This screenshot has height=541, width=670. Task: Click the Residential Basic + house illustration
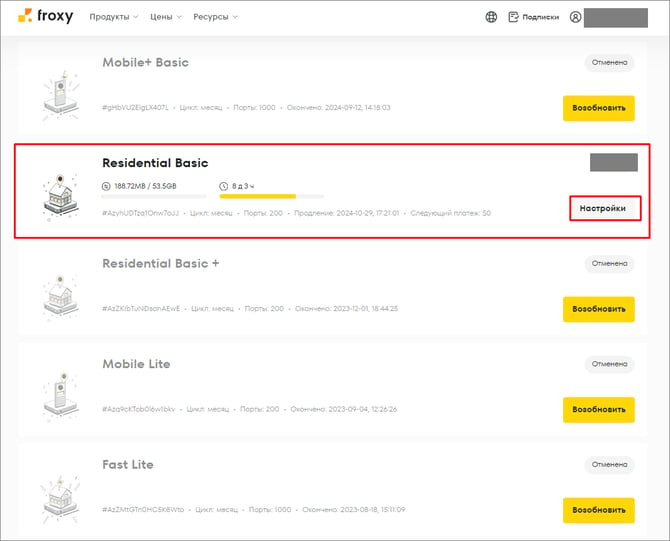(x=61, y=298)
